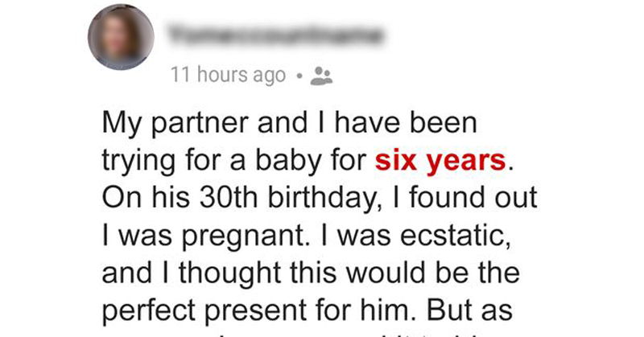
Task: Click "But as" at the paragraph's end
Action: [x=470, y=310]
